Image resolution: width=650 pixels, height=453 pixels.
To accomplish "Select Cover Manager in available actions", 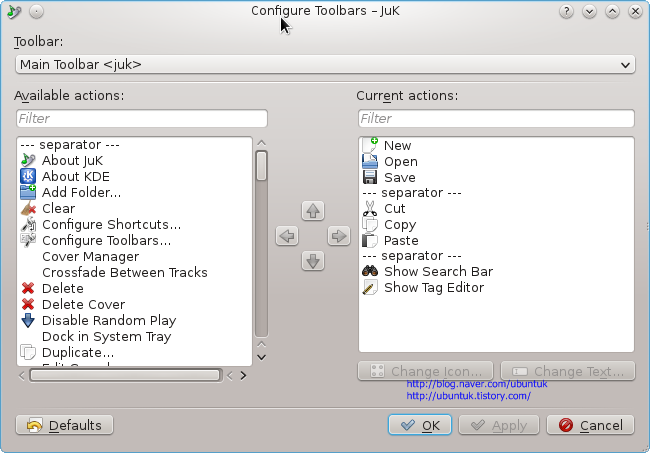I will (90, 257).
